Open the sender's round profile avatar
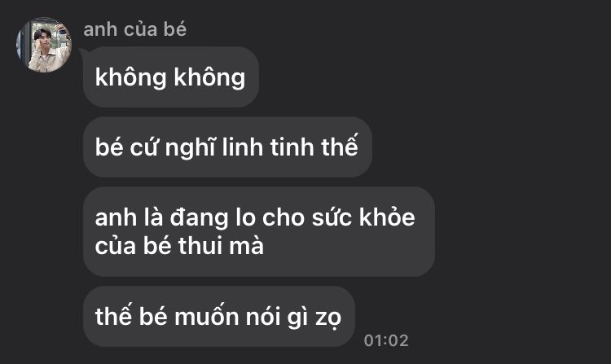The height and width of the screenshot is (364, 611). coord(44,45)
